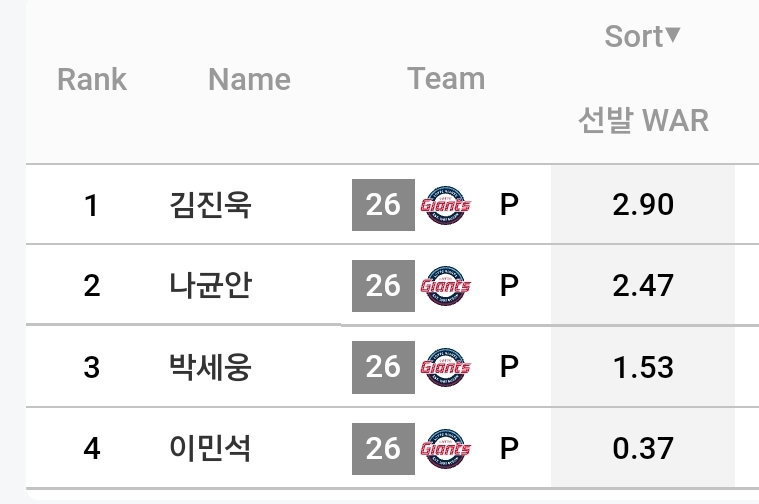Select the 0.37 WAR value cell
This screenshot has height=504, width=759.
tap(643, 448)
